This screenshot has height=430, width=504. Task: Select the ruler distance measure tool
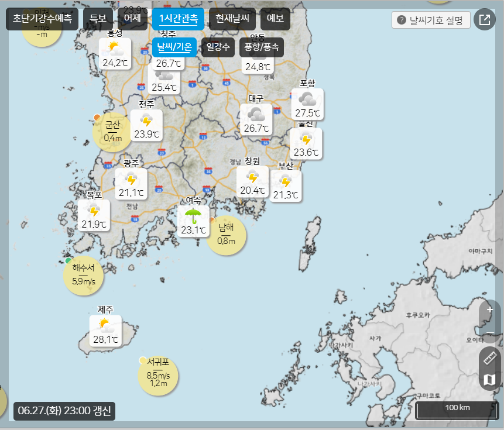coord(489,357)
